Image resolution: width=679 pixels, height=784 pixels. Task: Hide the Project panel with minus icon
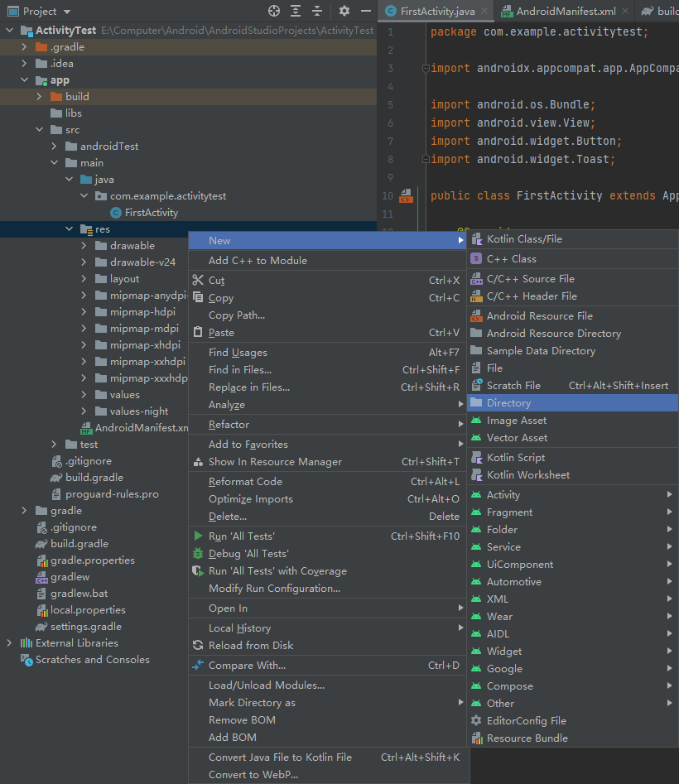(366, 11)
